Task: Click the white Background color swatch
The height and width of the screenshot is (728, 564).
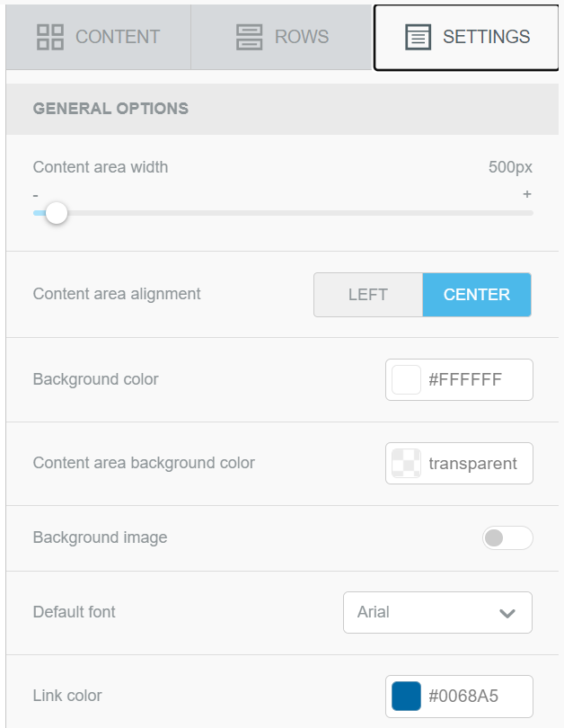Action: pos(406,380)
